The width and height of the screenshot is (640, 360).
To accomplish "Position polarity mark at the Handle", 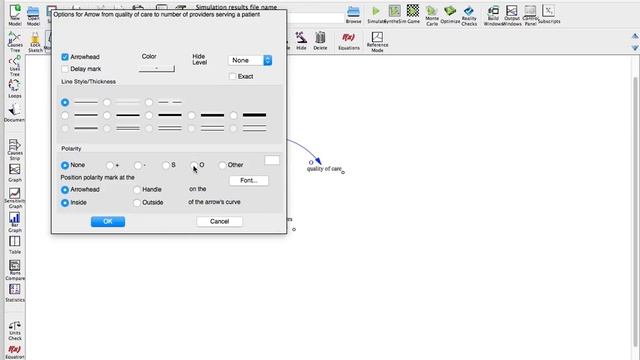I will pos(137,190).
